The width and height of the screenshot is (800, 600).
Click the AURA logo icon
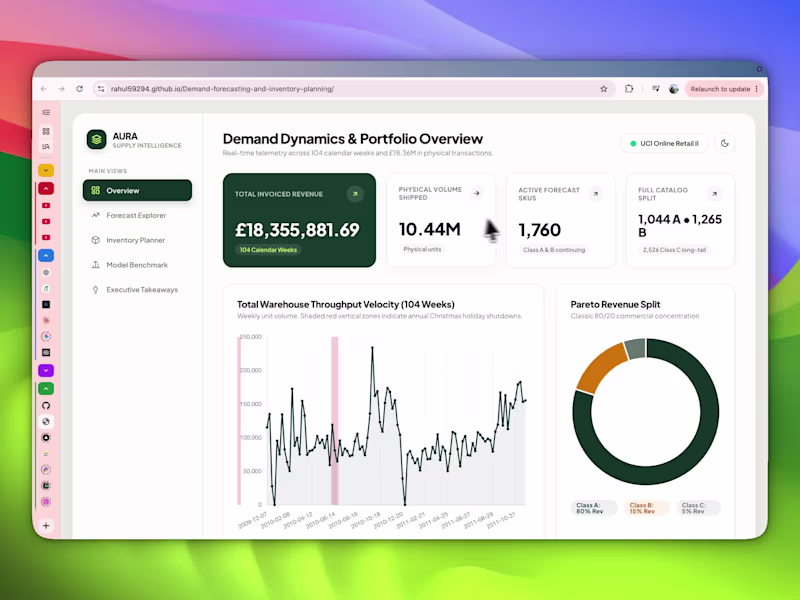click(96, 139)
